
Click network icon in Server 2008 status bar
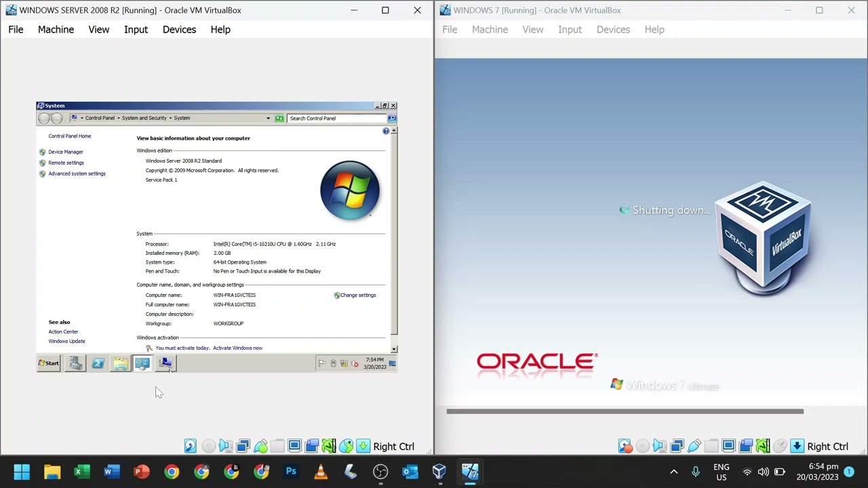coord(243,446)
